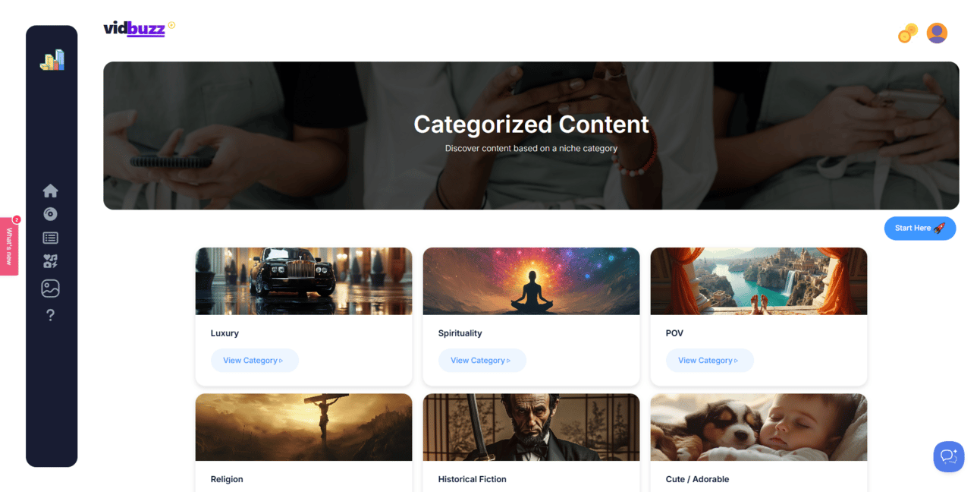Viewport: 980px width, 492px height.
Task: Open the chat support bubble
Action: coord(949,457)
